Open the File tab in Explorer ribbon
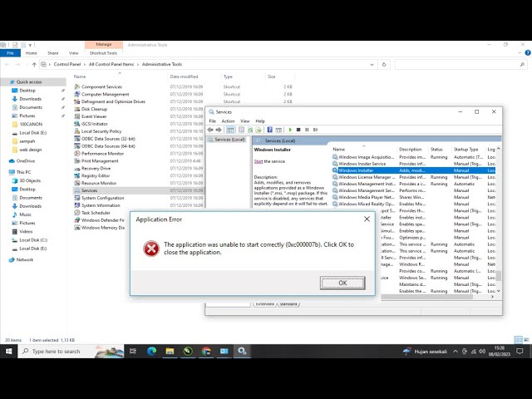The image size is (532, 399). 10,53
